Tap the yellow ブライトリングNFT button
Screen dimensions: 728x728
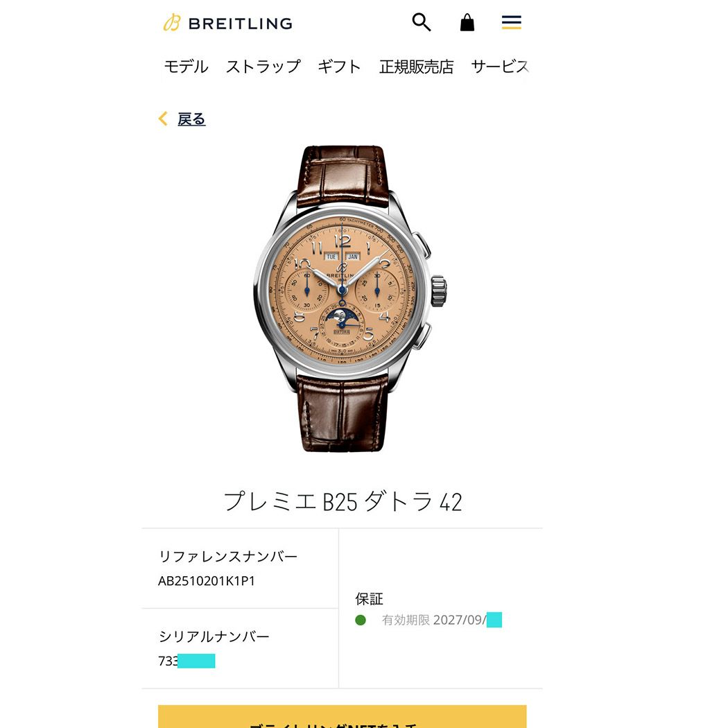coord(343,716)
